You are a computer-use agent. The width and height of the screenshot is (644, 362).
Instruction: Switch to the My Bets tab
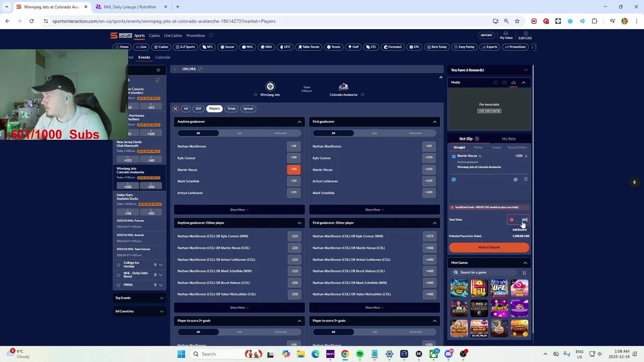pos(509,139)
